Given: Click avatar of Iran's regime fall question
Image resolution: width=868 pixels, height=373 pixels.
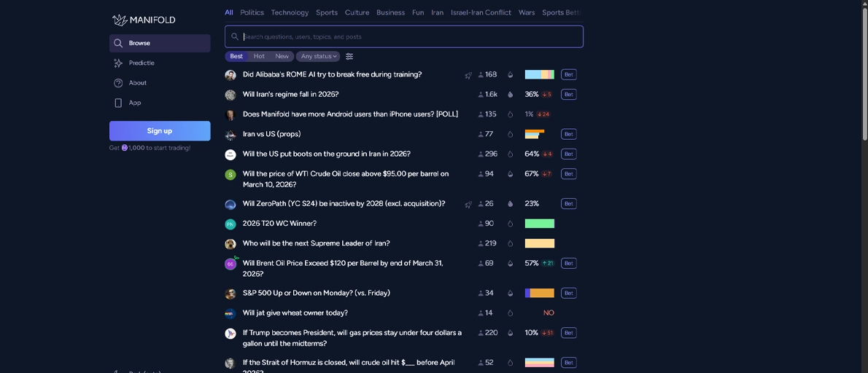Looking at the screenshot, I should (x=230, y=95).
